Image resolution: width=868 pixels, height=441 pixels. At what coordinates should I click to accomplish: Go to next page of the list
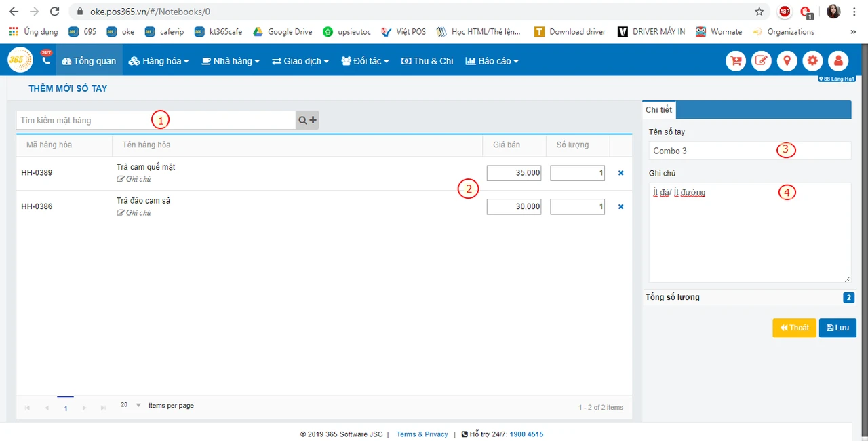pos(84,408)
